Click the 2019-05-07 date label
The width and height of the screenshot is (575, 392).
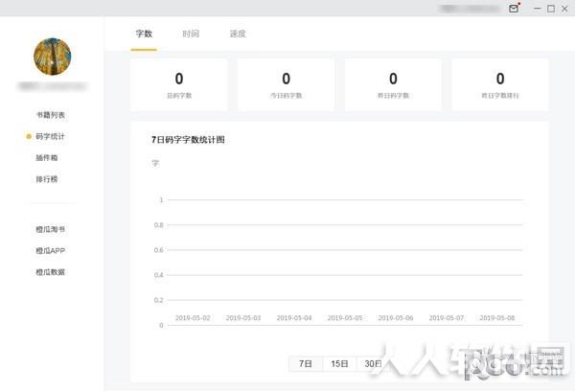447,318
